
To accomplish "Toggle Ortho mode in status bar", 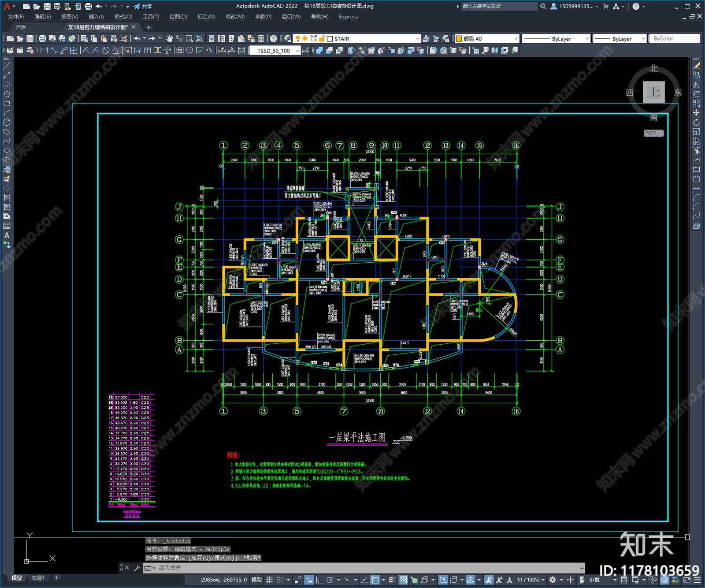I will coord(319,580).
